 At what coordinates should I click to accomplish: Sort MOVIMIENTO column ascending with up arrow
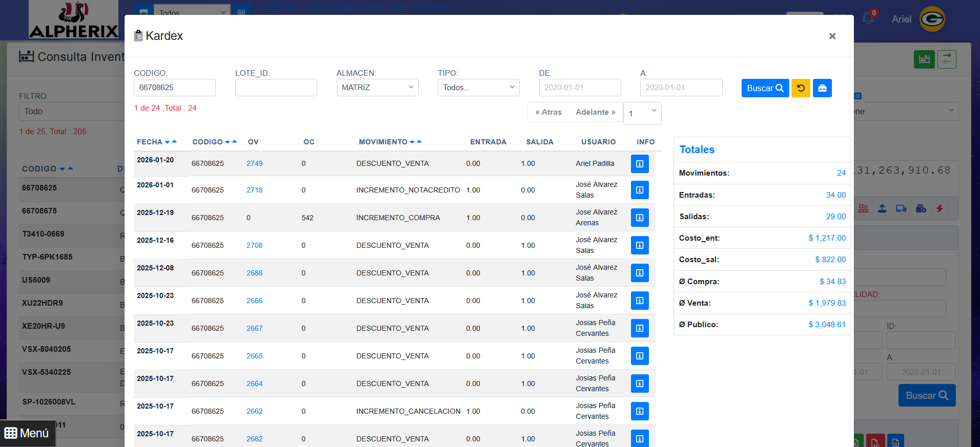click(419, 141)
